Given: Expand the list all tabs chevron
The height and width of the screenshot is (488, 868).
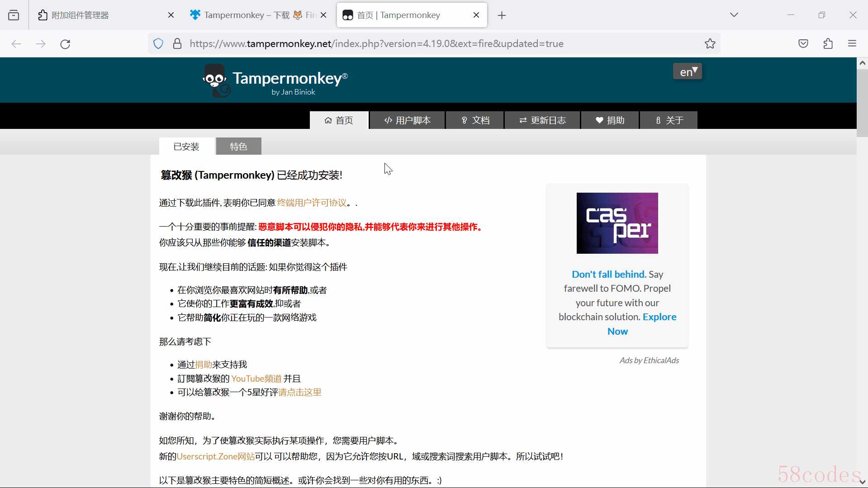Looking at the screenshot, I should 734,15.
